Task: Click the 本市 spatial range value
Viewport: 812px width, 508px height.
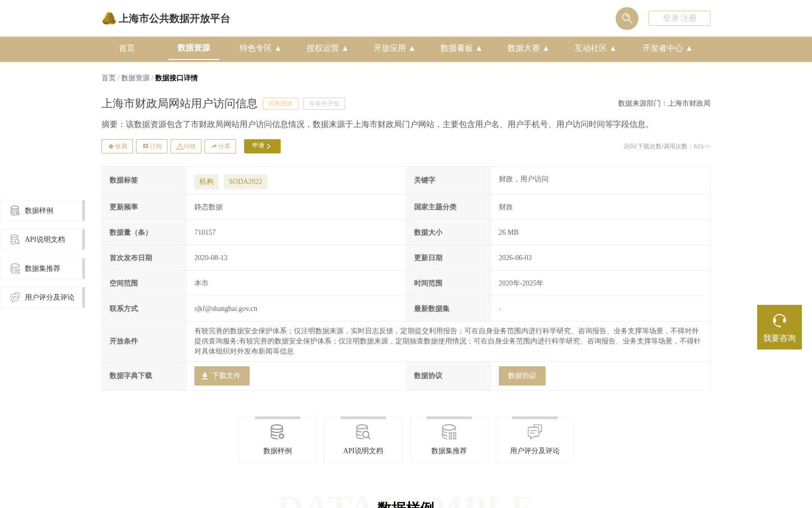Action: click(201, 283)
